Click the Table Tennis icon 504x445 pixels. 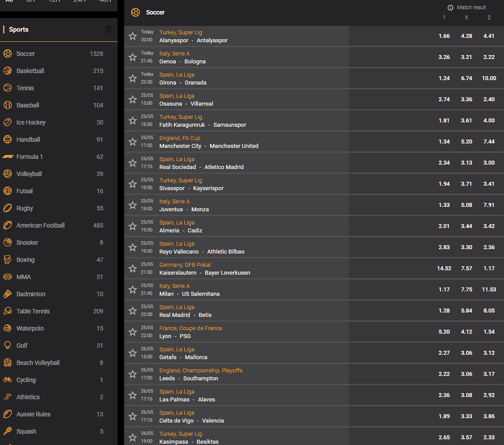[7, 311]
